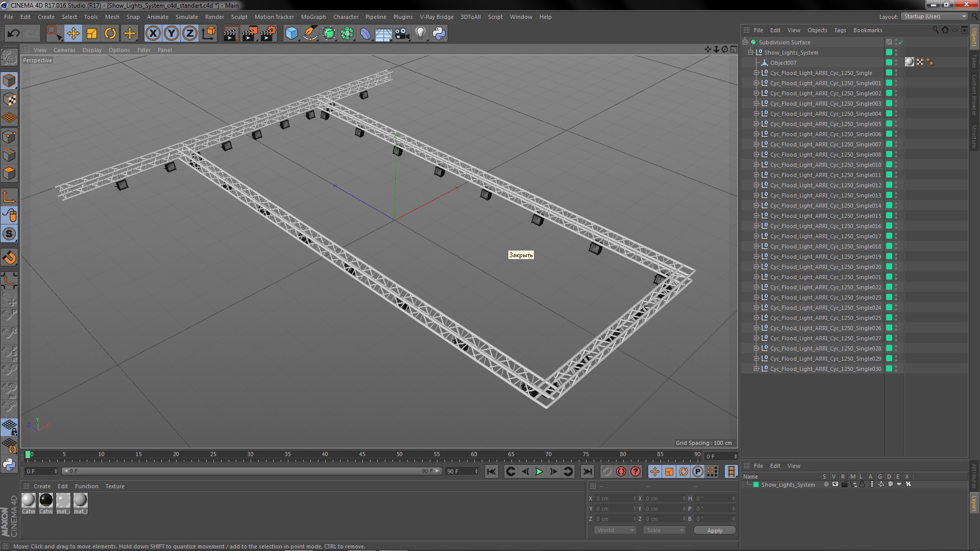Open the spline pen tool
The height and width of the screenshot is (551, 980).
(x=310, y=34)
